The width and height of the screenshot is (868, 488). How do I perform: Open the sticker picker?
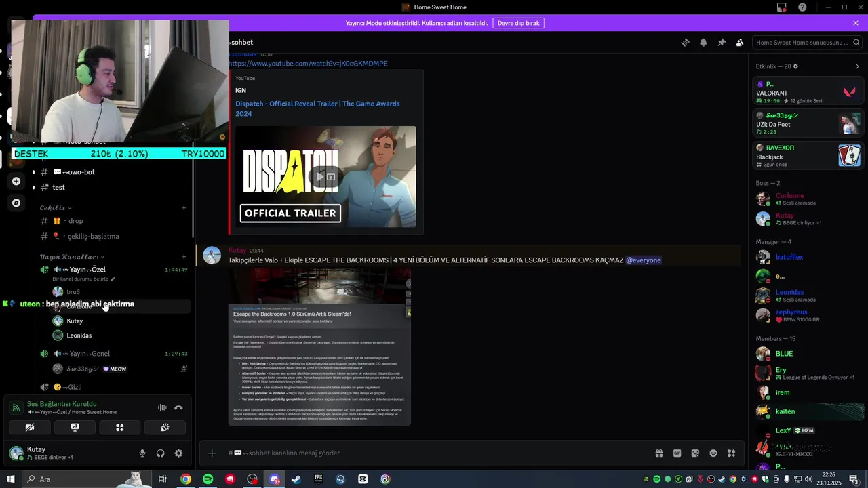695,453
